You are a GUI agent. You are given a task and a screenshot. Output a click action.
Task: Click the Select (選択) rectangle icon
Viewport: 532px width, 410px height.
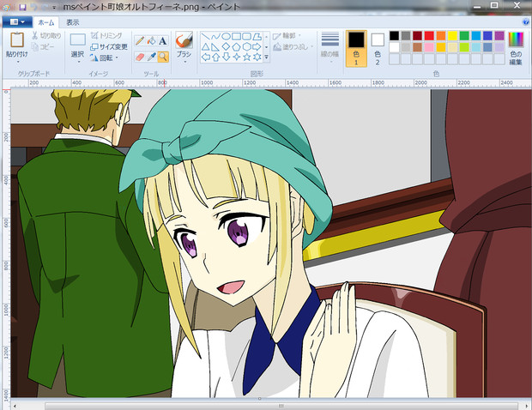tap(78, 40)
